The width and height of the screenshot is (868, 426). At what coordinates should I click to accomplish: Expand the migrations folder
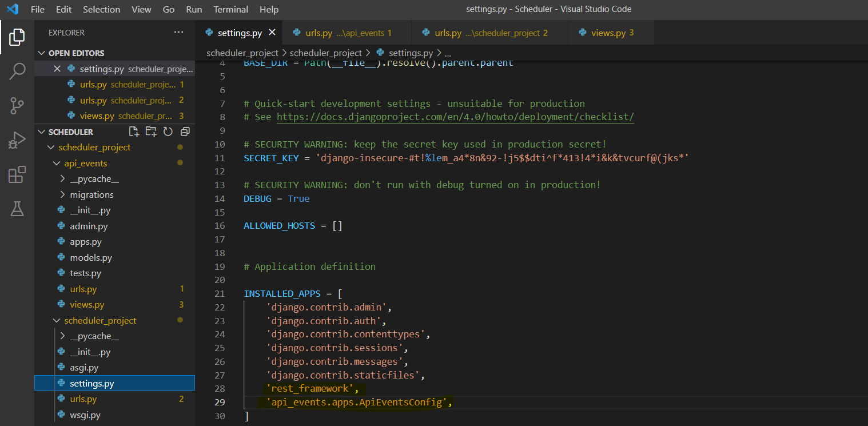pyautogui.click(x=91, y=194)
